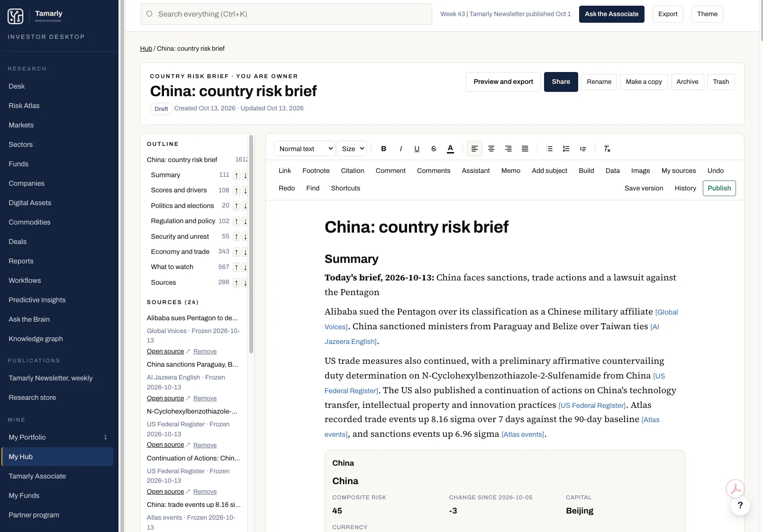Open source for China sanctions Paraguay
763x532 pixels.
165,398
